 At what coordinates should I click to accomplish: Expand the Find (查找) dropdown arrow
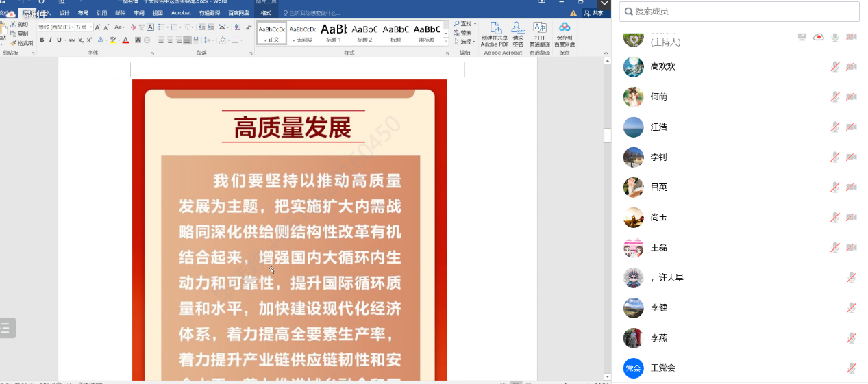[475, 24]
